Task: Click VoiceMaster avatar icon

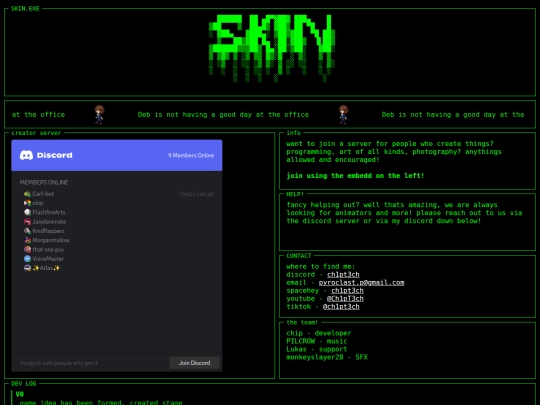Action: (27, 259)
